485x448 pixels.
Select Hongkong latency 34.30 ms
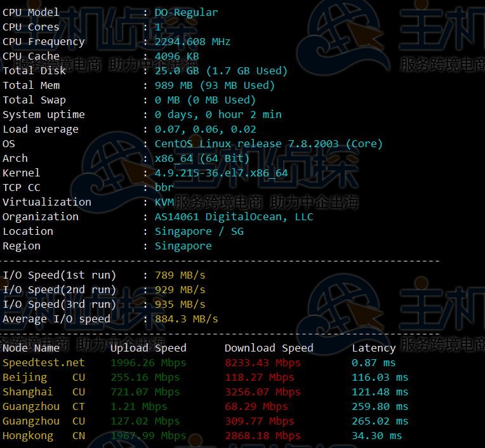tap(376, 436)
